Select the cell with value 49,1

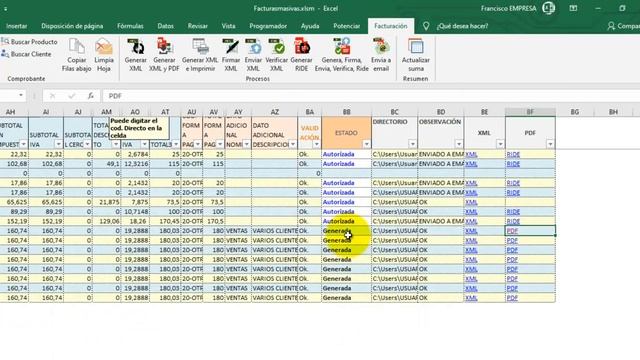click(x=107, y=164)
